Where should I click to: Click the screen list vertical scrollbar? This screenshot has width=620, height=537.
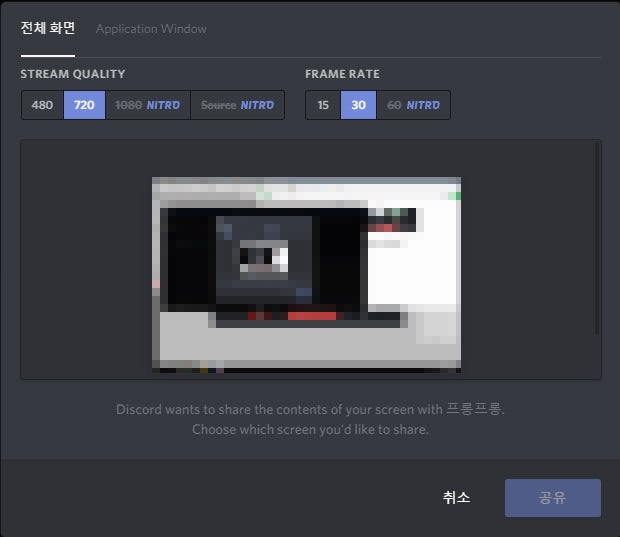597,238
